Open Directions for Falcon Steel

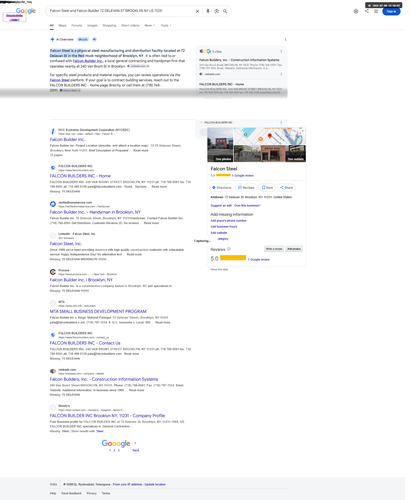222,188
